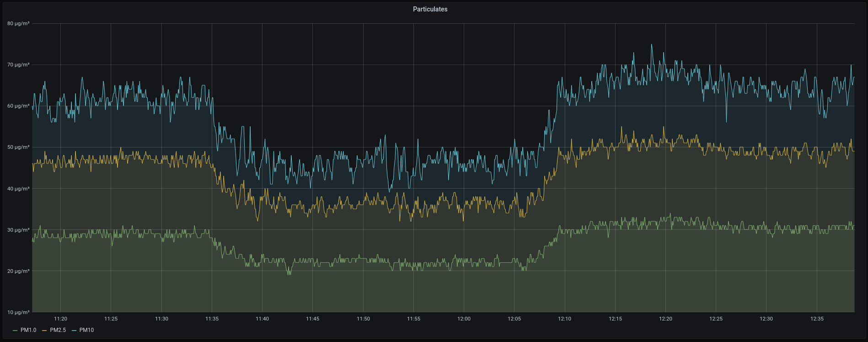Click the 80 µg/m³ y-axis label
This screenshot has width=868, height=342.
coord(18,23)
